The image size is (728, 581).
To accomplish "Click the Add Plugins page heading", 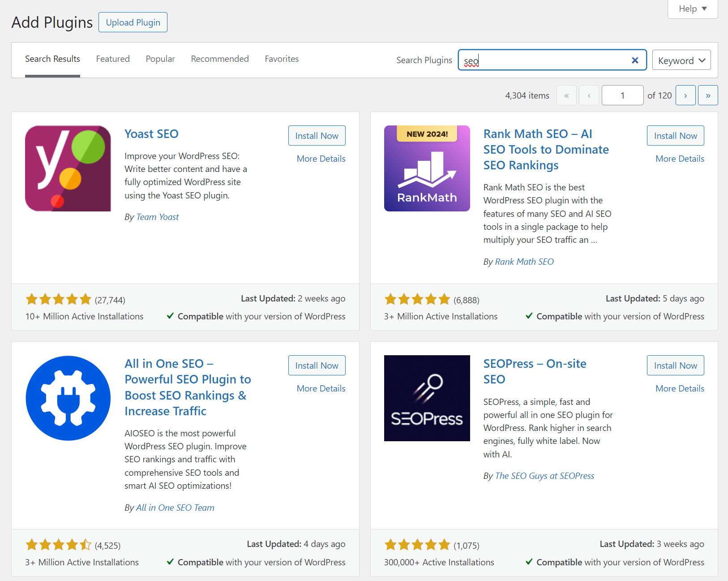I will coord(52,22).
